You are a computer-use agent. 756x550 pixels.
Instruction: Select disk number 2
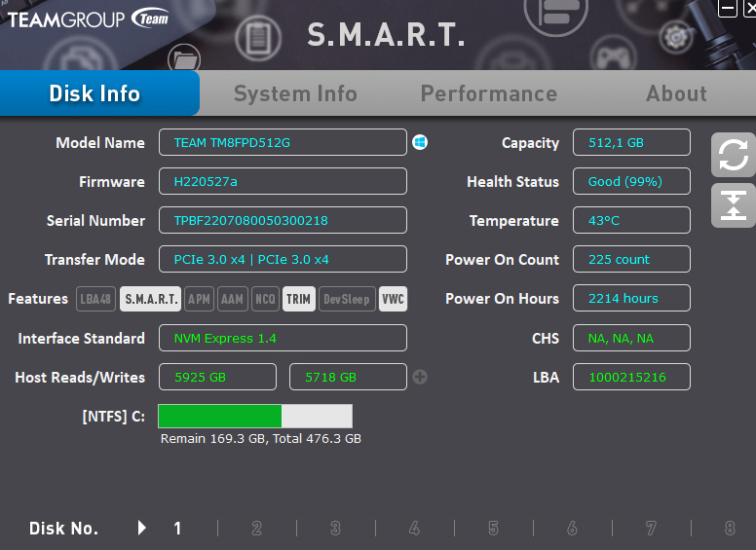(x=256, y=529)
